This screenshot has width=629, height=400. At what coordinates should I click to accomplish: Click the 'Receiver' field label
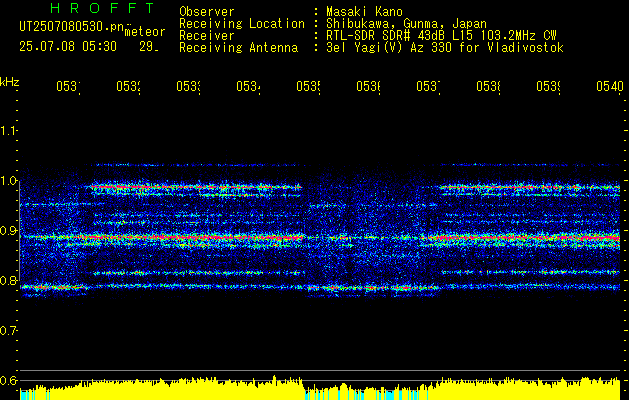(207, 36)
